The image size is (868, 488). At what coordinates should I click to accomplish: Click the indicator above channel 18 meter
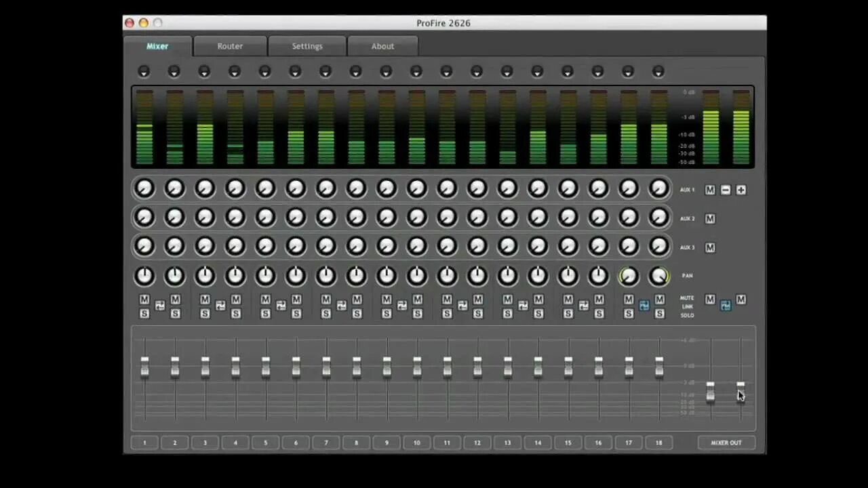pyautogui.click(x=658, y=71)
